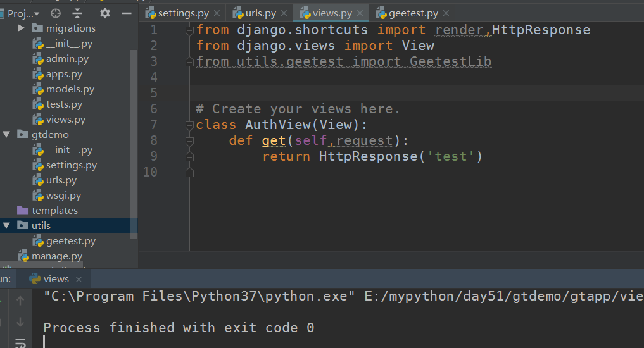Click the down arrow in Run panel
Screen dimensions: 644x348
pyautogui.click(x=20, y=322)
